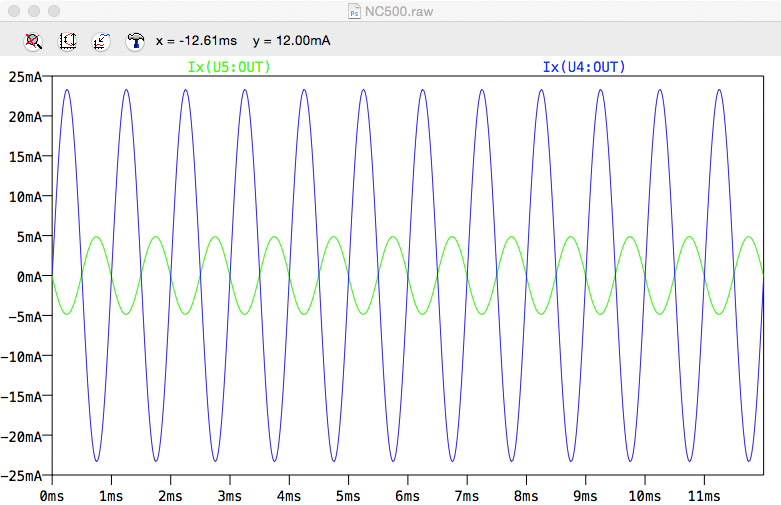Image resolution: width=781 pixels, height=505 pixels.
Task: Click the -10mA vertical axis label
Action: pyautogui.click(x=21, y=357)
